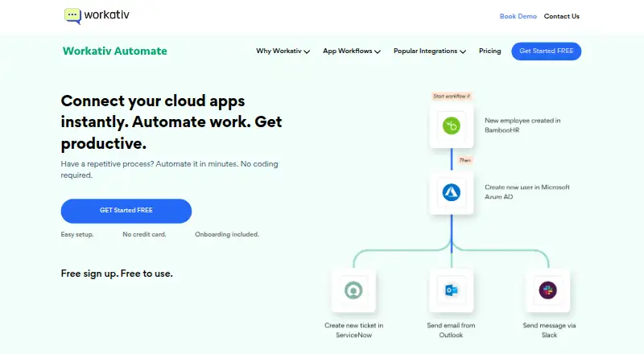Click the Then label between workflow steps
Image resolution: width=644 pixels, height=354 pixels.
[x=465, y=160]
